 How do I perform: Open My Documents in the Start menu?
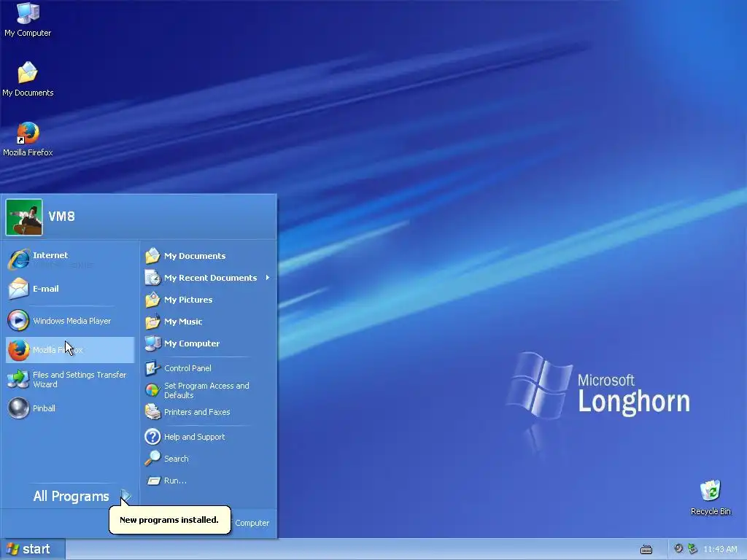click(x=208, y=256)
